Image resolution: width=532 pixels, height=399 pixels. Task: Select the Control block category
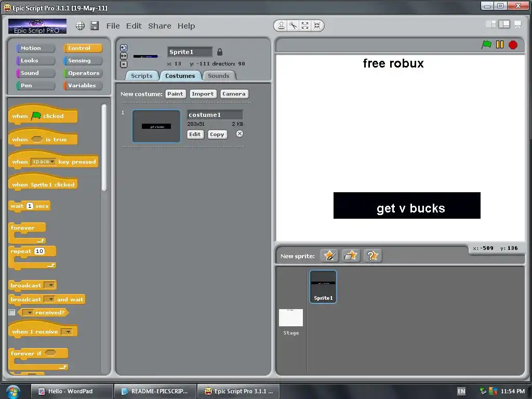point(83,48)
